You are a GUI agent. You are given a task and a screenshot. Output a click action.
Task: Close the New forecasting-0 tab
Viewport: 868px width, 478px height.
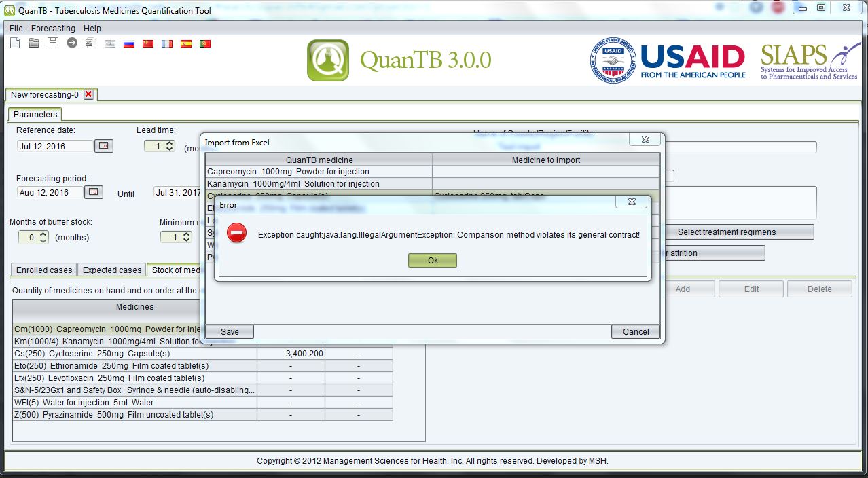point(88,94)
